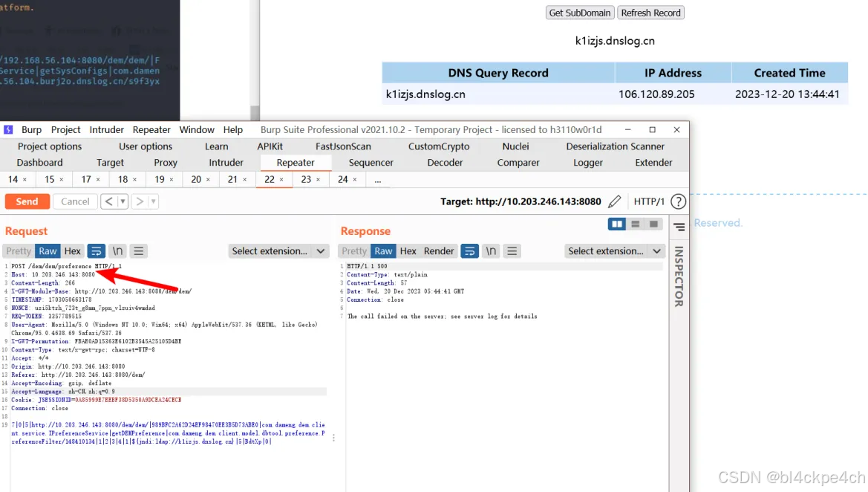Click Refresh Record on dnslog page
The height and width of the screenshot is (492, 868).
[650, 13]
